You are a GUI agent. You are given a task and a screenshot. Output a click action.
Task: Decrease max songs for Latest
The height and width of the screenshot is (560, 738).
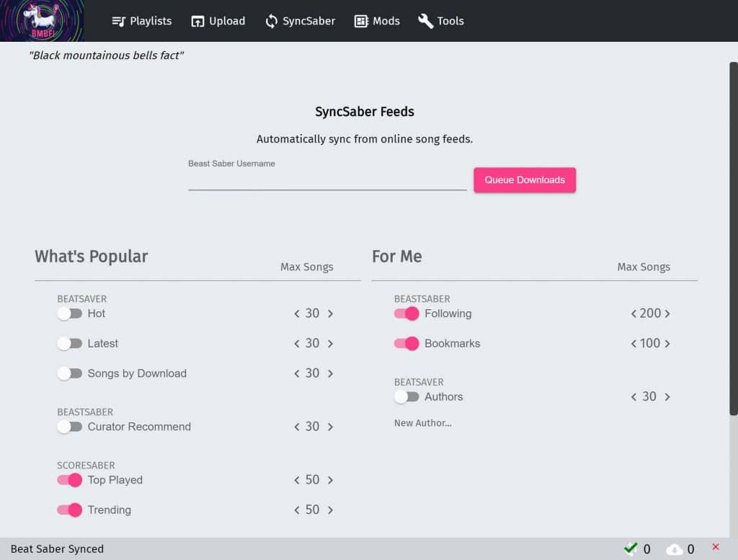pyautogui.click(x=296, y=344)
